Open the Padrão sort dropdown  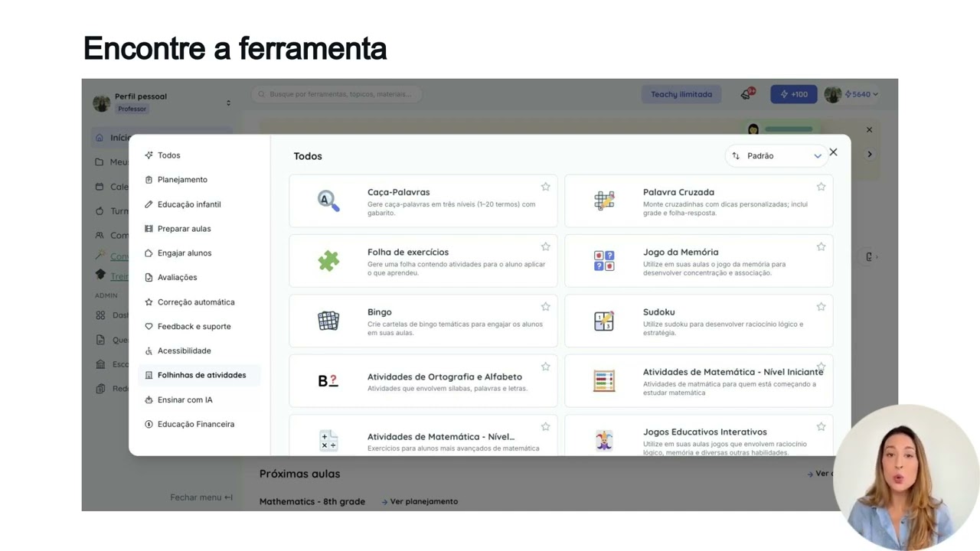777,155
